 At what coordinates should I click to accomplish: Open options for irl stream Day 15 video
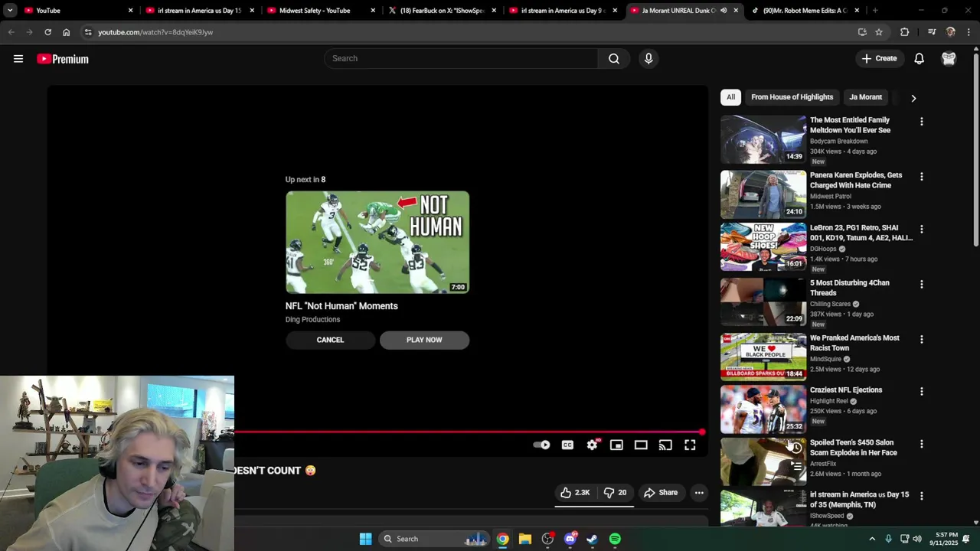[922, 497]
